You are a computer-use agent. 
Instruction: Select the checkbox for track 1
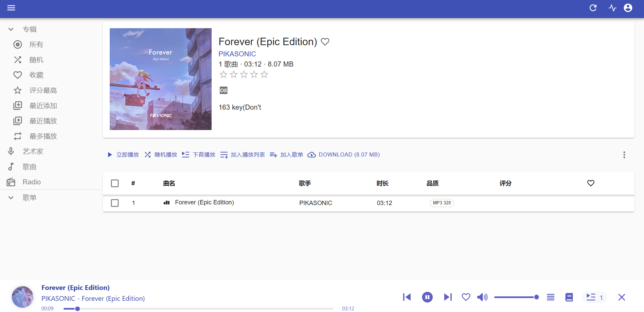point(115,203)
